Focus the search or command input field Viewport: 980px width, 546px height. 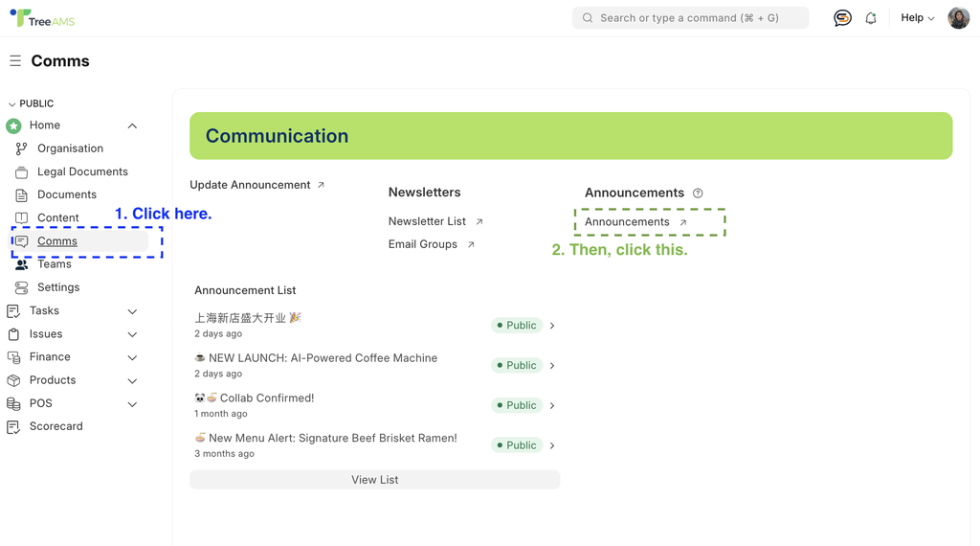click(690, 18)
